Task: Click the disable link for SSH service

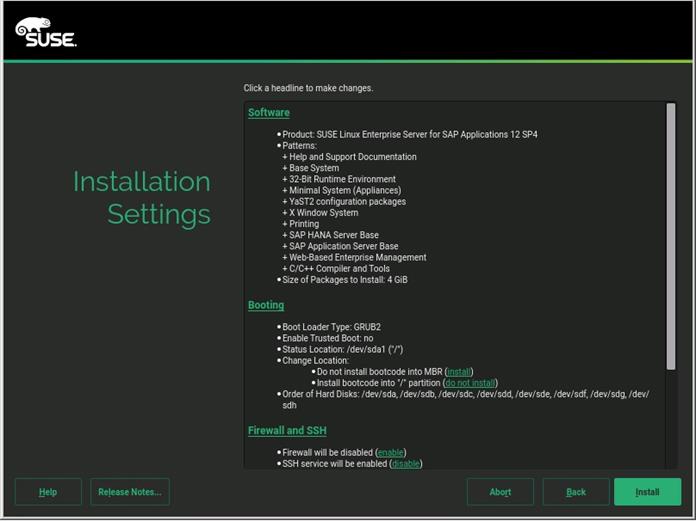Action: 406,464
